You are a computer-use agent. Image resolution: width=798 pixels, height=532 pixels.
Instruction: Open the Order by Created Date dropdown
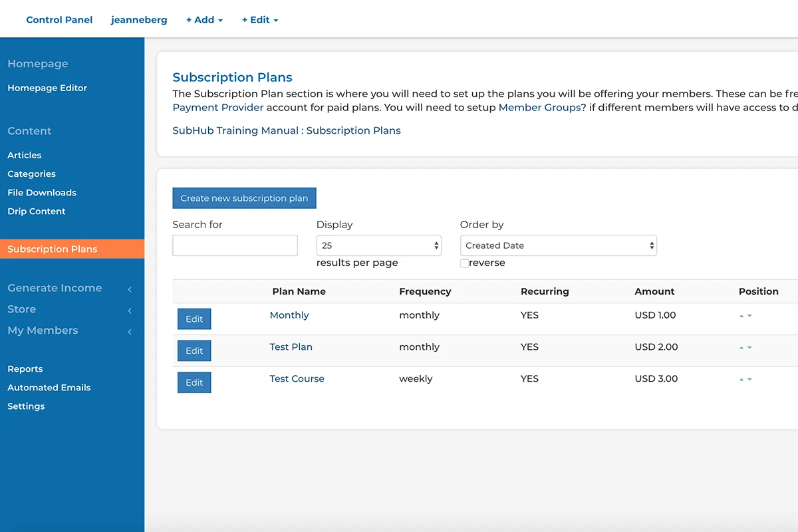558,245
